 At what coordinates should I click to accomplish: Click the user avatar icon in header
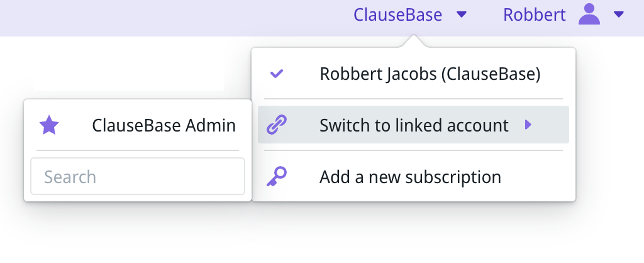tap(589, 14)
